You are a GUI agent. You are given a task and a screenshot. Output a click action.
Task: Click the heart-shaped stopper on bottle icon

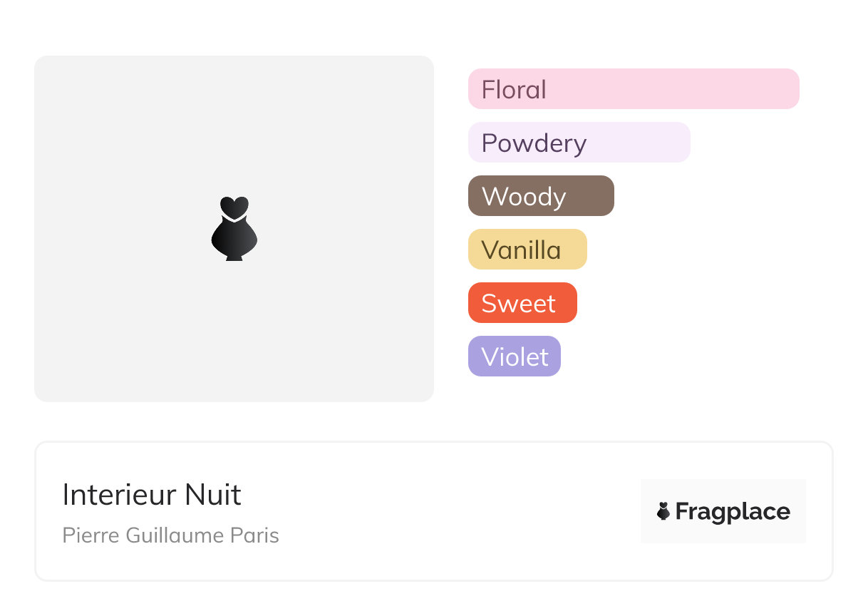point(234,206)
